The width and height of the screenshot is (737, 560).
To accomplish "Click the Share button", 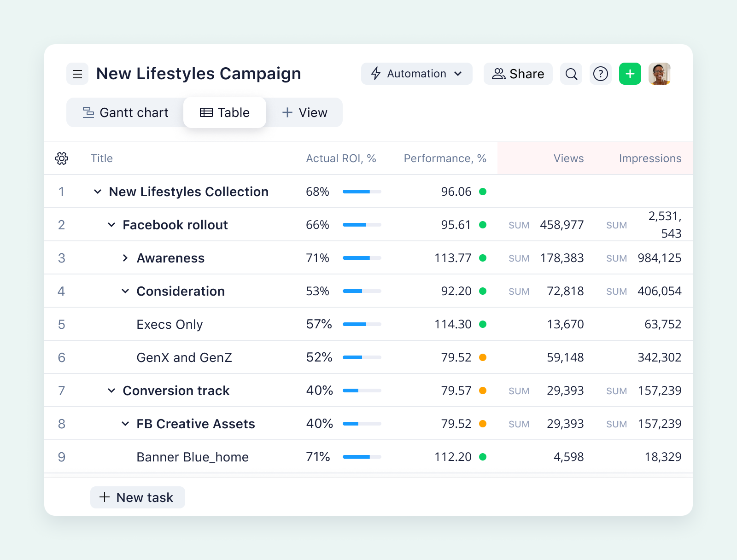I will pyautogui.click(x=518, y=74).
